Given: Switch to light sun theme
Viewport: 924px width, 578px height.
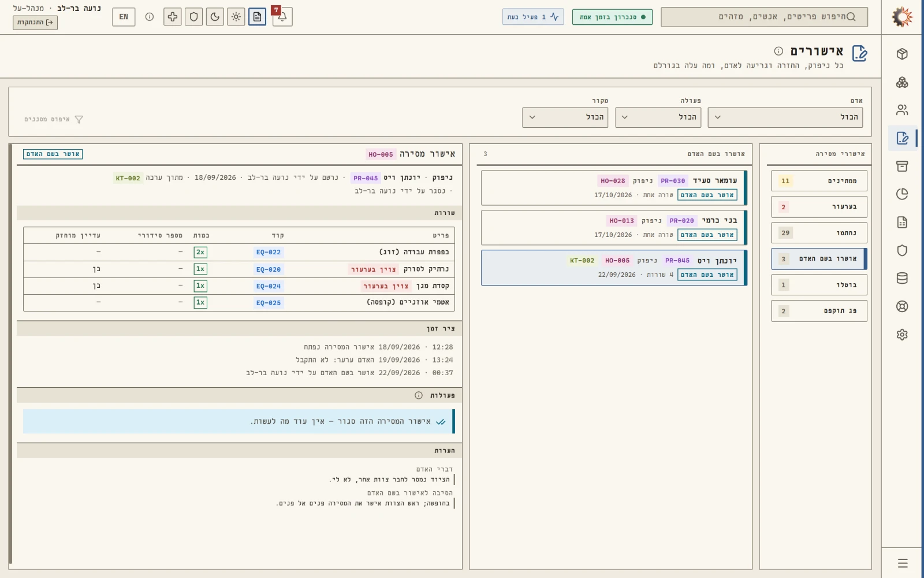Looking at the screenshot, I should [236, 17].
